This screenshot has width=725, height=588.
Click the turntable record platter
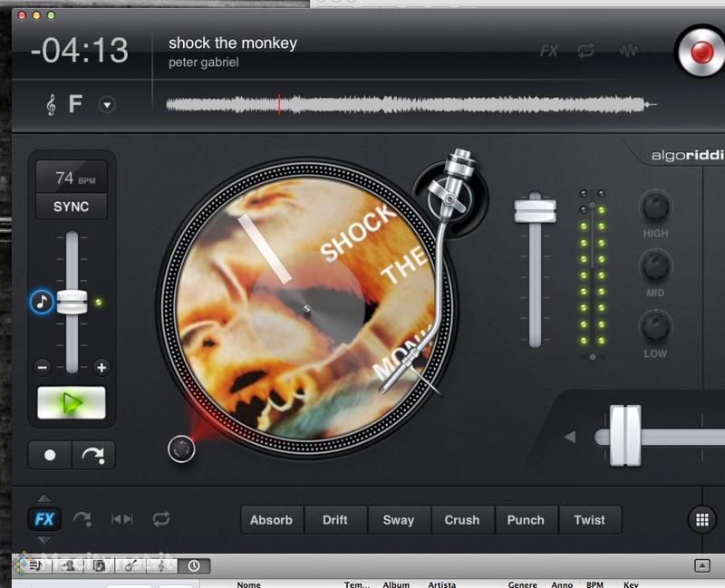(x=306, y=308)
